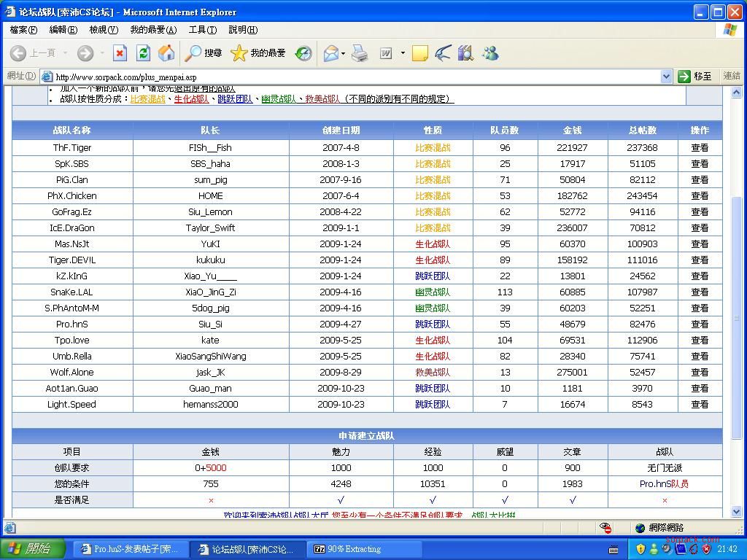Open the Mail envelope toolbar icon
This screenshot has width=747, height=560.
coord(331,53)
